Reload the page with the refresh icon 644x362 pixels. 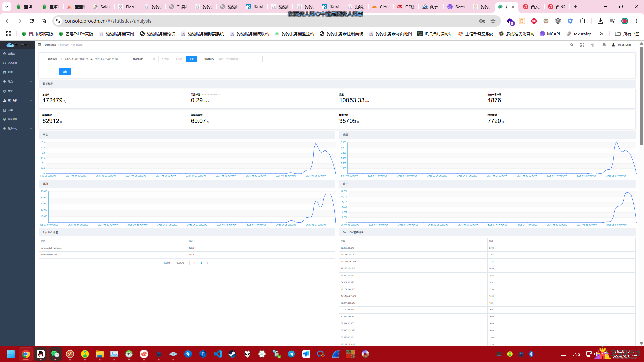(32, 21)
